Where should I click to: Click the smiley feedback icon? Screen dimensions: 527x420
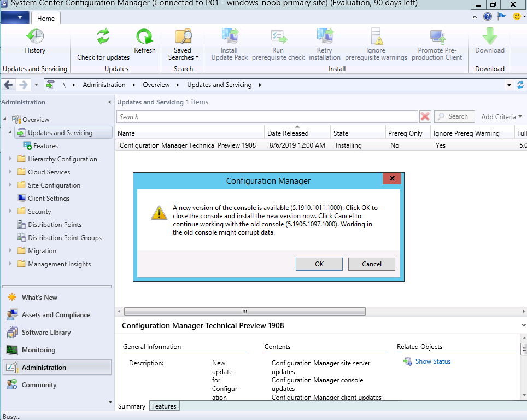[x=517, y=16]
